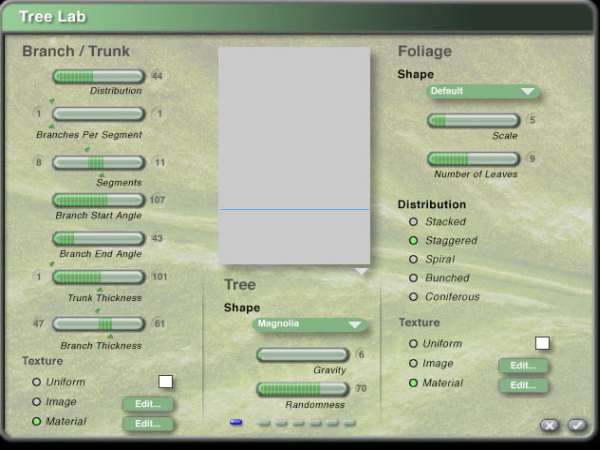Click the Branch Start Angle value 107

[157, 200]
